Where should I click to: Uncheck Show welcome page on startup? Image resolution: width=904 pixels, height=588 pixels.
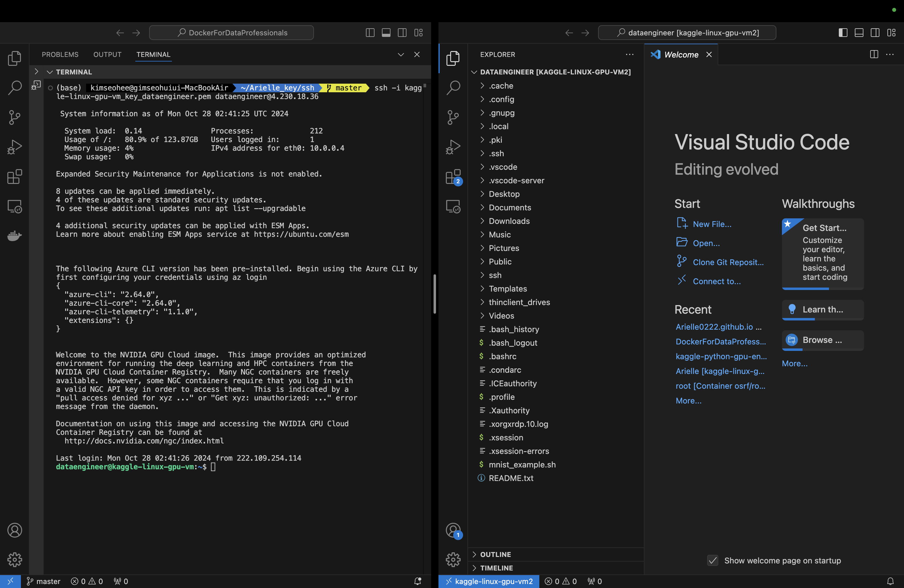pos(712,560)
